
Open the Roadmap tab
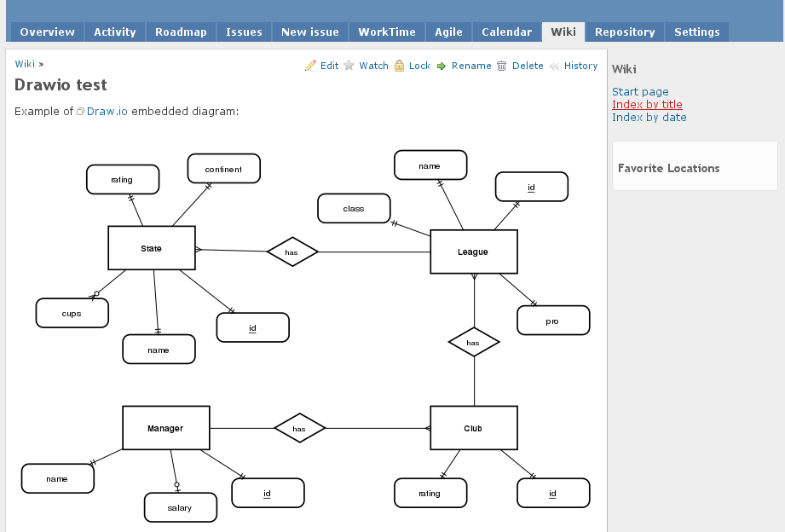pyautogui.click(x=181, y=32)
